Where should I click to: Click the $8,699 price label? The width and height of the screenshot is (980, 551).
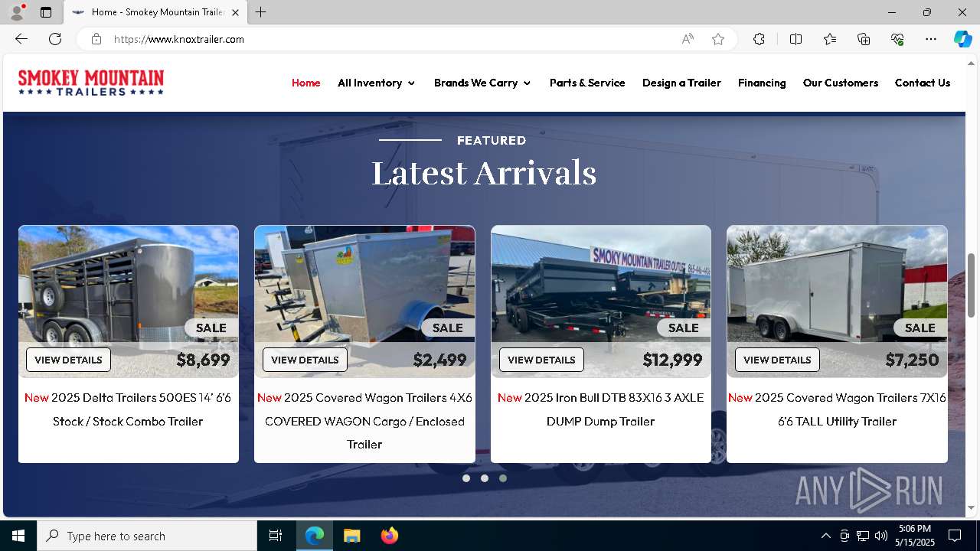(203, 360)
